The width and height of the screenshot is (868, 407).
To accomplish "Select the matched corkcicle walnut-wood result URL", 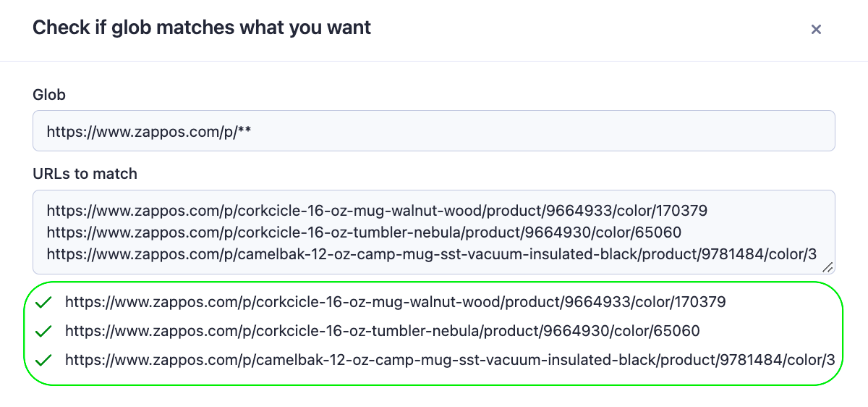I will pyautogui.click(x=395, y=302).
